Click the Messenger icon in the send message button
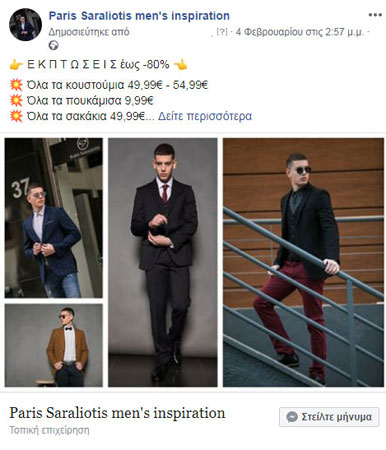The image size is (386, 450). (x=292, y=417)
